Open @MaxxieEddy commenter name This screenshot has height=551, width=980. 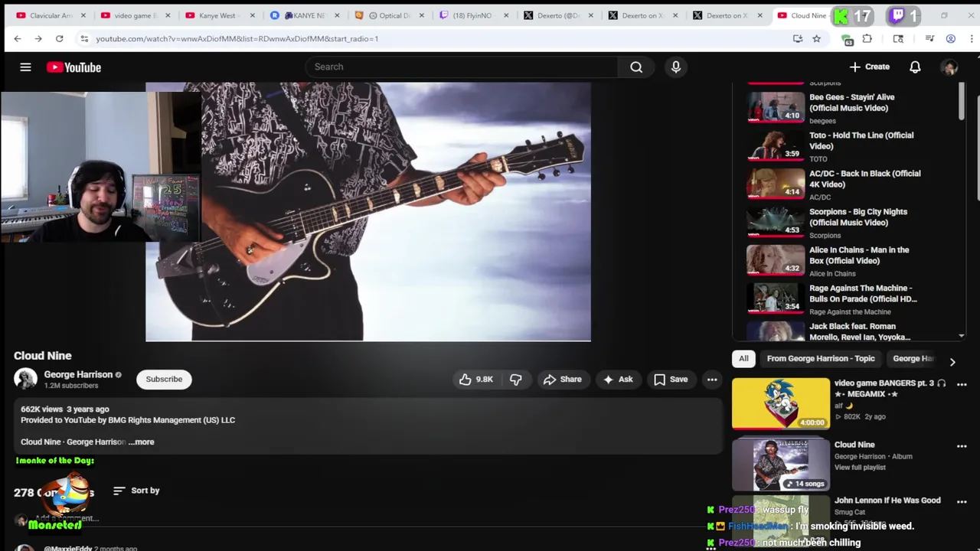tap(67, 548)
